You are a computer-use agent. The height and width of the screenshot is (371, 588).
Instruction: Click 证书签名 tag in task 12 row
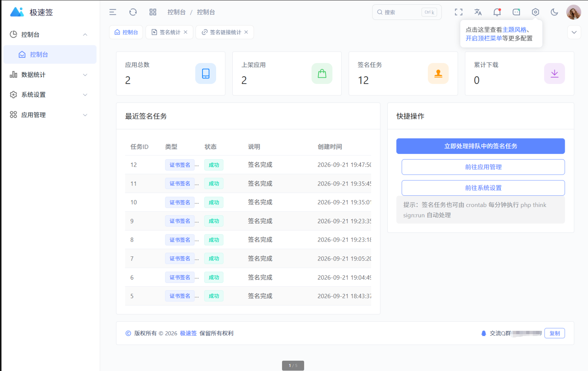pos(180,165)
